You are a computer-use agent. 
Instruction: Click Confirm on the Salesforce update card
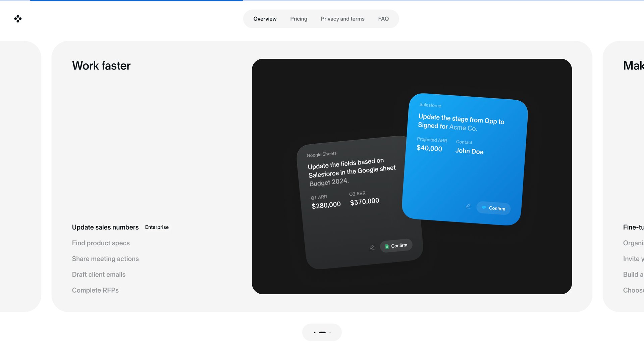click(493, 208)
